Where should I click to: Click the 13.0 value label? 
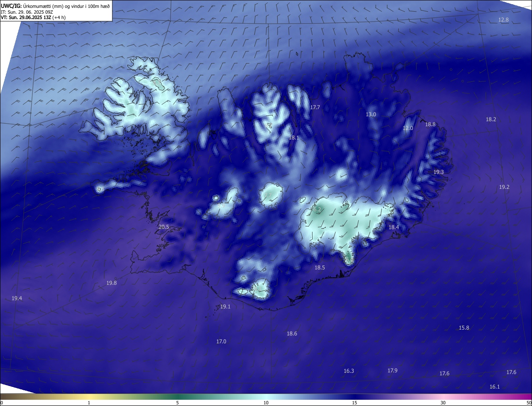371,114
